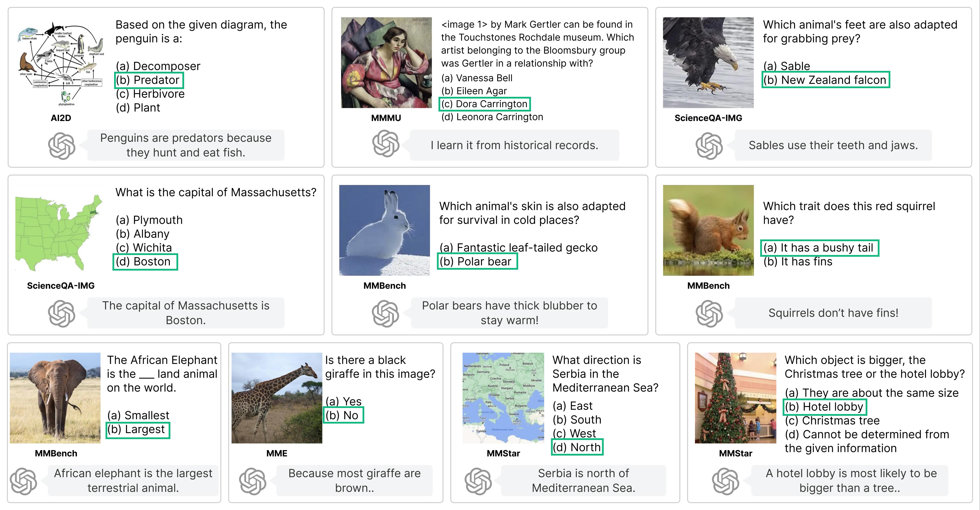Choose answer '(c) Dora Carrington'
This screenshot has height=510, width=980.
pyautogui.click(x=484, y=104)
